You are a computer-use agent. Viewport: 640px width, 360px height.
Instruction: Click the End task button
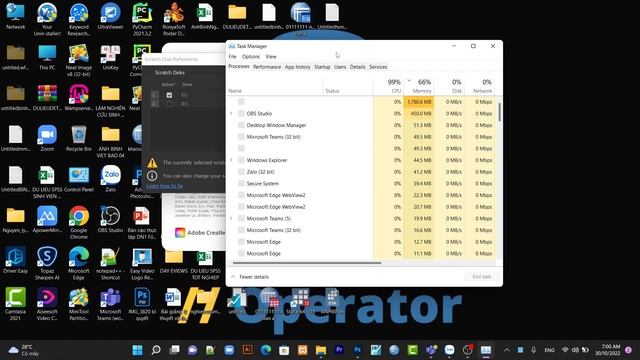[482, 277]
